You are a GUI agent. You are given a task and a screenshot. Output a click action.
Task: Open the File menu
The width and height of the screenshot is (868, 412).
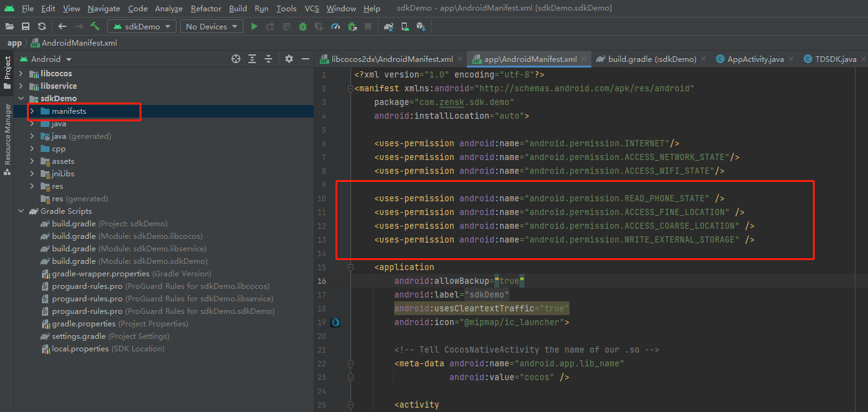(x=28, y=8)
